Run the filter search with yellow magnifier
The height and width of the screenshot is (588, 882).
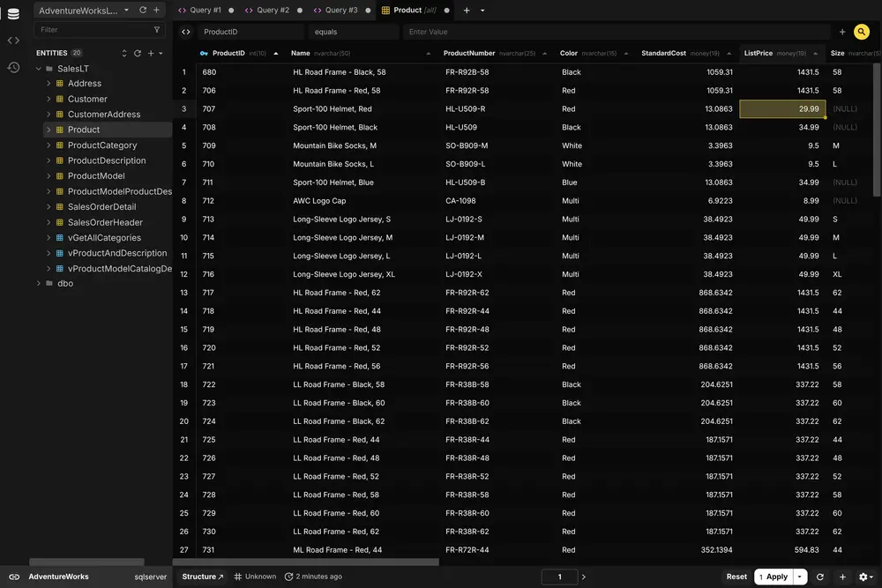(861, 32)
